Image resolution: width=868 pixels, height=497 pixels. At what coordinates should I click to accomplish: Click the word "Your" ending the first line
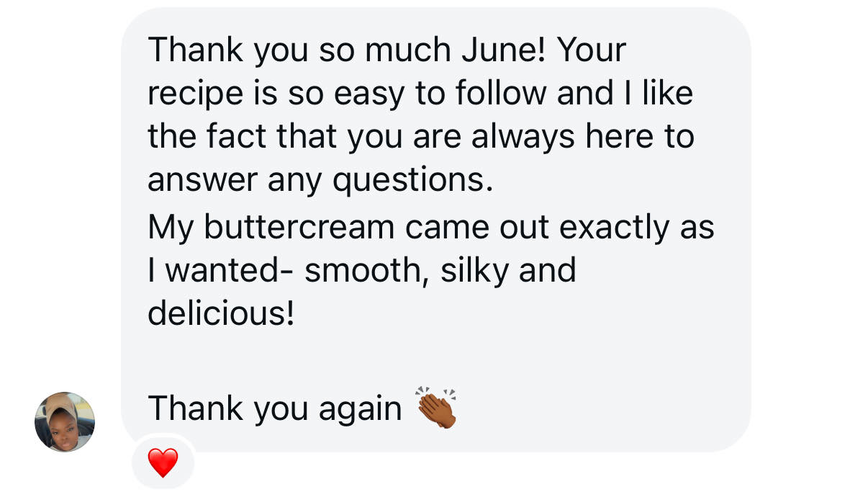(592, 50)
